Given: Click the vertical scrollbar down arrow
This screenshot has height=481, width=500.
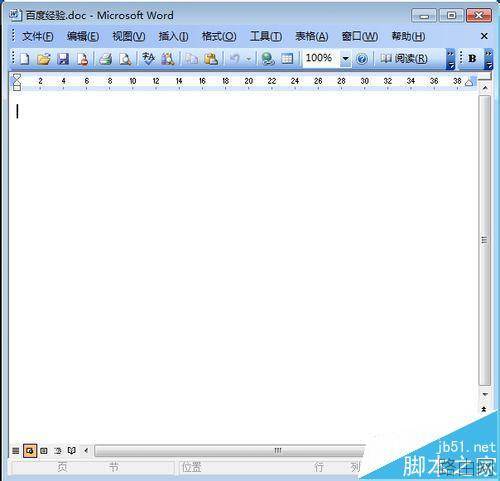Looking at the screenshot, I should click(485, 394).
